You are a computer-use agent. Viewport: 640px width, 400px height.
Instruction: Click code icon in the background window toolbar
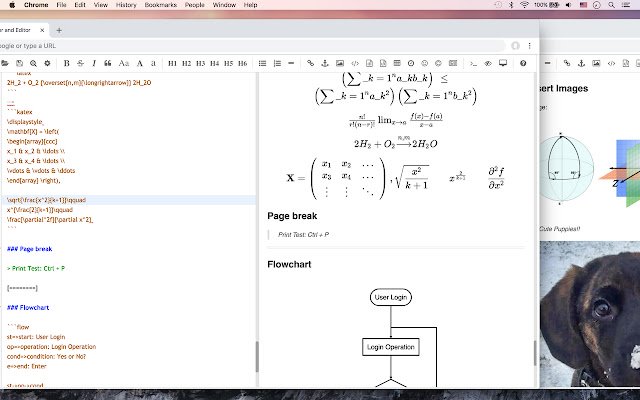(611, 63)
